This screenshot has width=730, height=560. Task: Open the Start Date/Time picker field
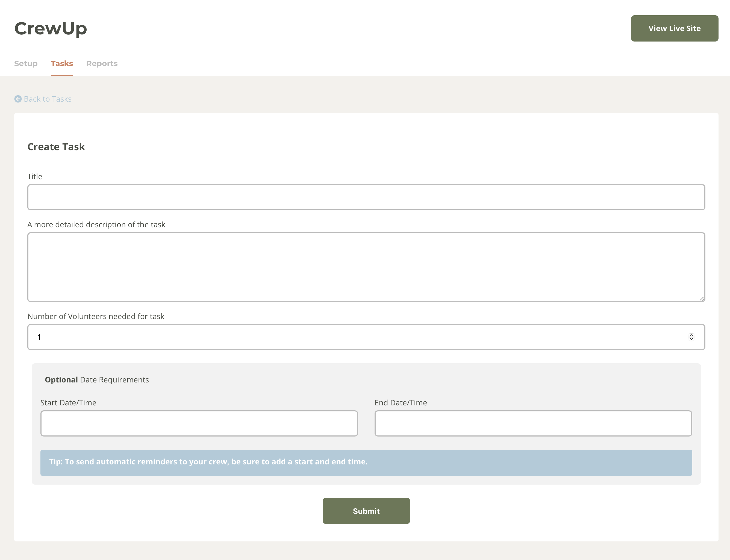199,423
